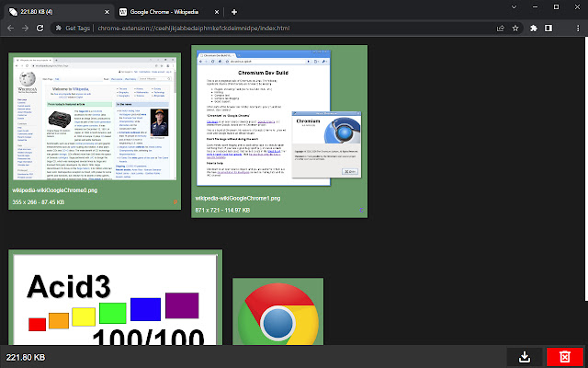Click the browser forward arrow

click(x=25, y=29)
